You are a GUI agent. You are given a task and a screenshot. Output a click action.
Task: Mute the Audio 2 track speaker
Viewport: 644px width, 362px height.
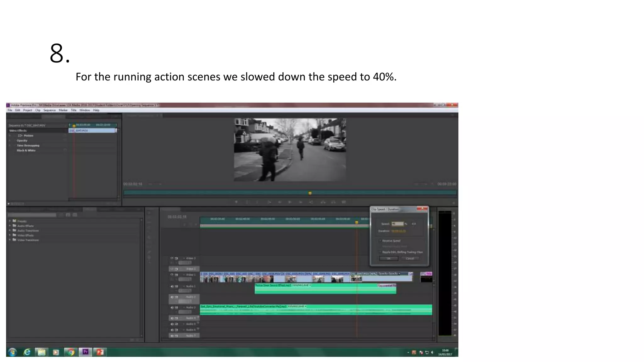point(172,297)
